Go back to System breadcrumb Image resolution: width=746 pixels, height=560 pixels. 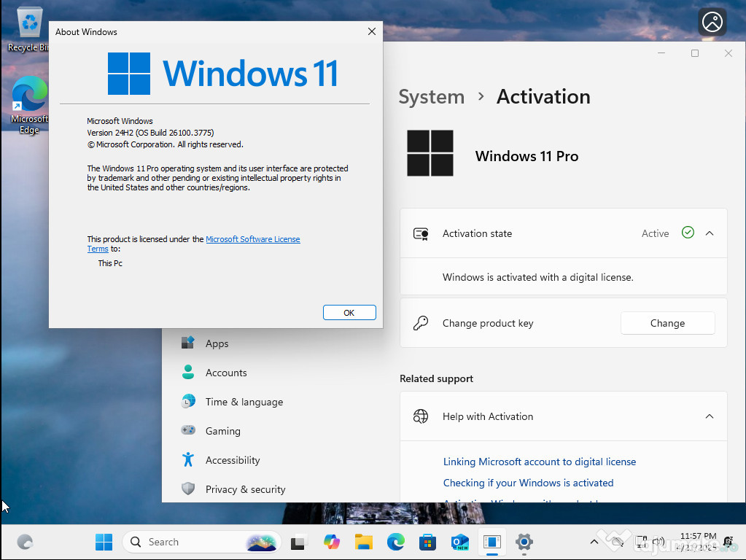(431, 97)
